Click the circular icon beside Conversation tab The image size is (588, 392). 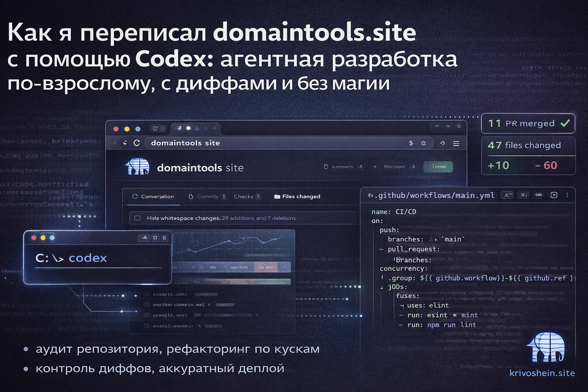pos(135,196)
